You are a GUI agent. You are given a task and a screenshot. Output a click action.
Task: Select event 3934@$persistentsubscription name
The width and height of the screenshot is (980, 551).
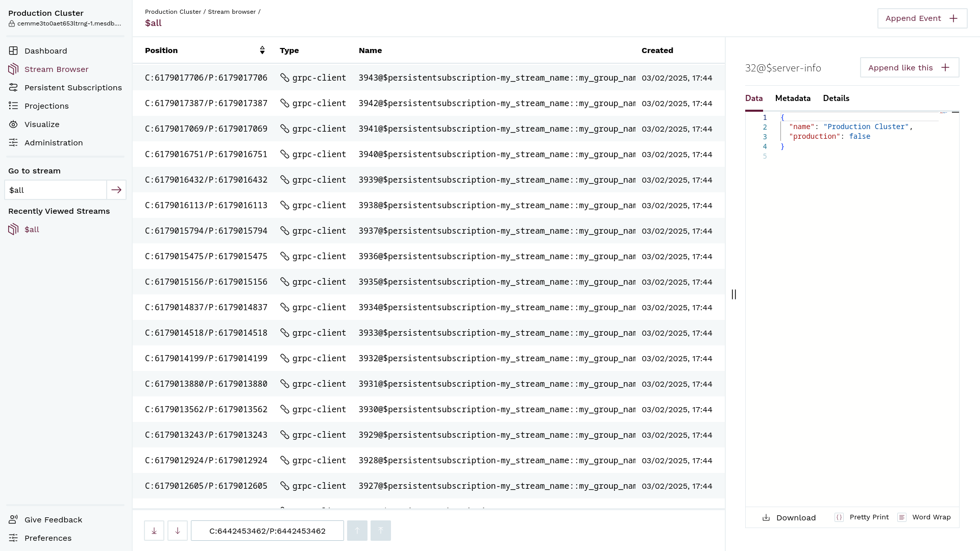pos(497,308)
